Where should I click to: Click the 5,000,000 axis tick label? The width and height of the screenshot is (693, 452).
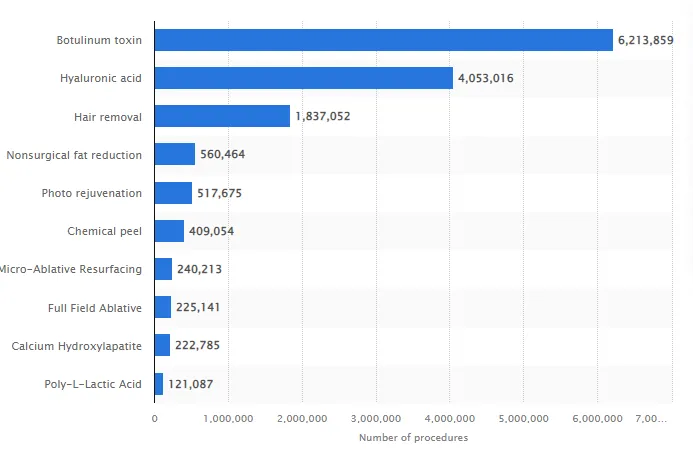coord(524,418)
